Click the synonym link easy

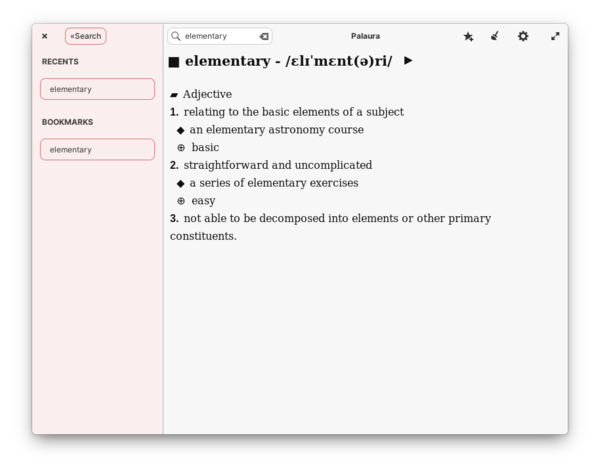[x=203, y=201]
